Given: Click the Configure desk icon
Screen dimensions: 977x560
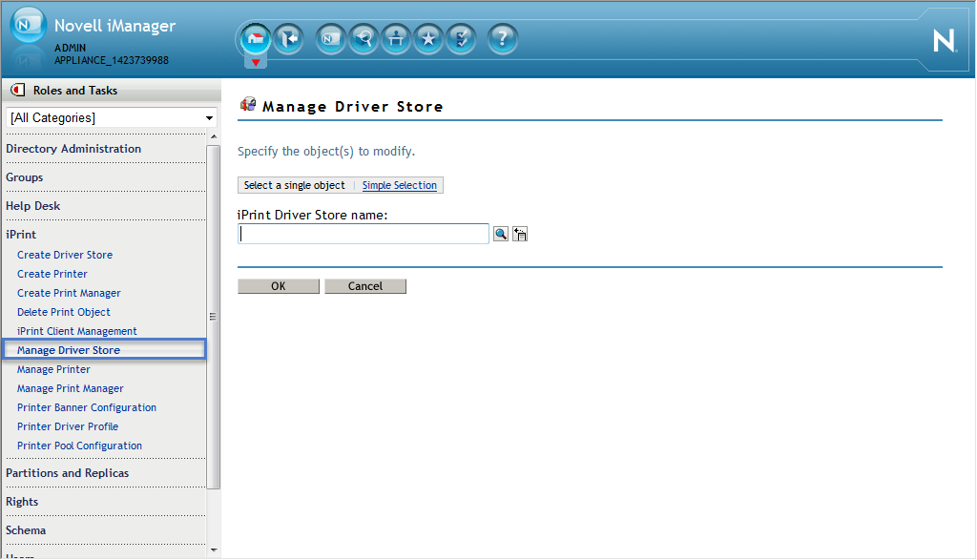Looking at the screenshot, I should (396, 39).
